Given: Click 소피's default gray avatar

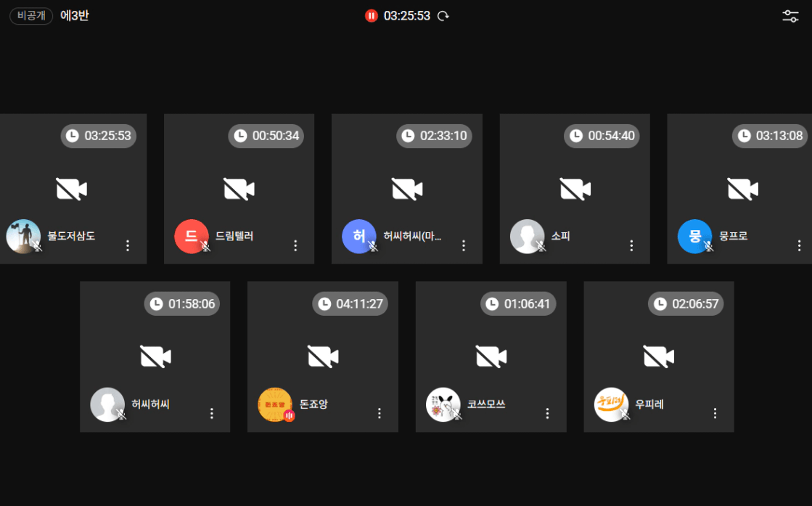Looking at the screenshot, I should click(x=527, y=236).
